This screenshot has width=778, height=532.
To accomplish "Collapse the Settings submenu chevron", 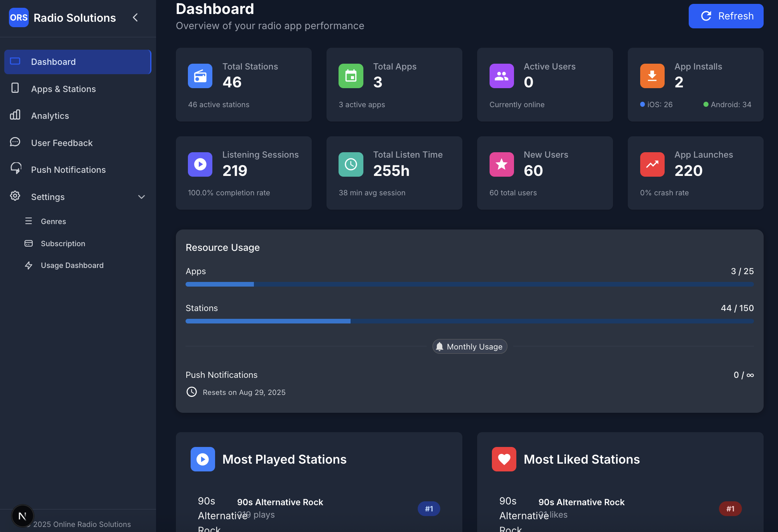I will click(x=141, y=197).
